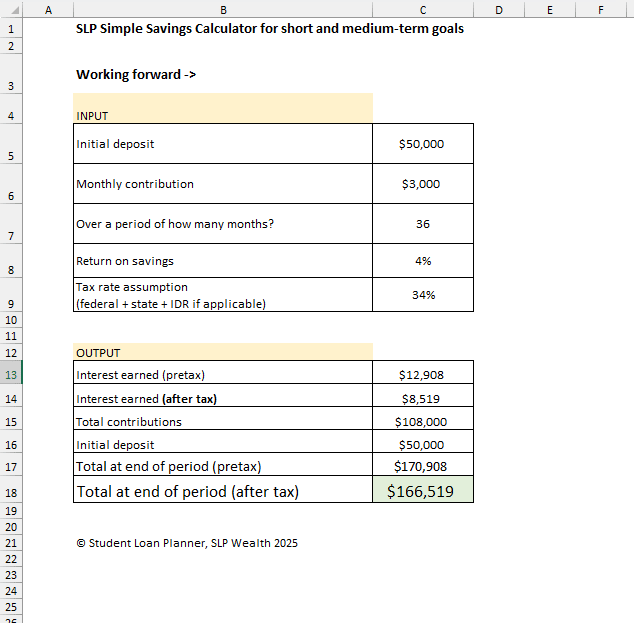Viewport: 634px width, 623px height.
Task: Select the 'Tax rate assumption' label cell
Action: pyautogui.click(x=223, y=295)
